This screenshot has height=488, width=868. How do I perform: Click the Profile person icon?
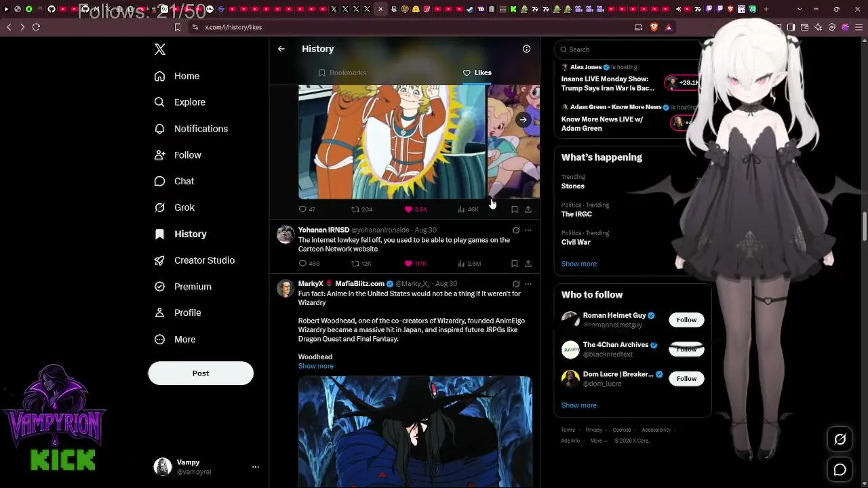pyautogui.click(x=160, y=313)
